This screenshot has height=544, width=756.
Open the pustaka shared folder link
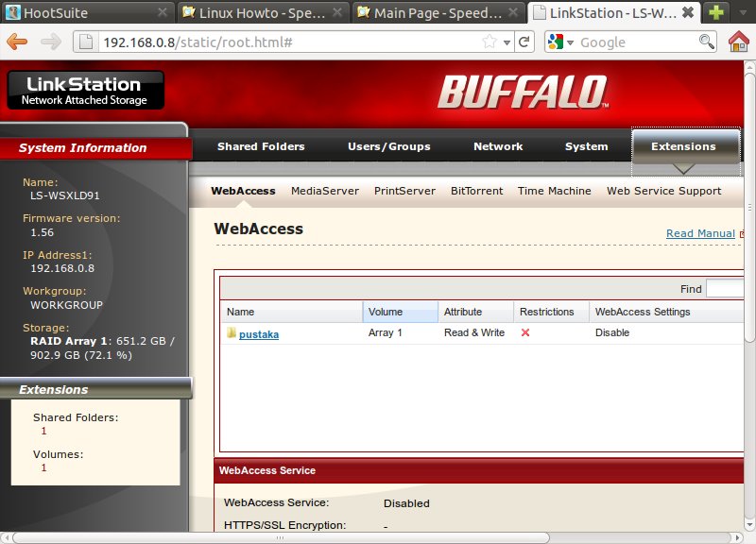(259, 334)
